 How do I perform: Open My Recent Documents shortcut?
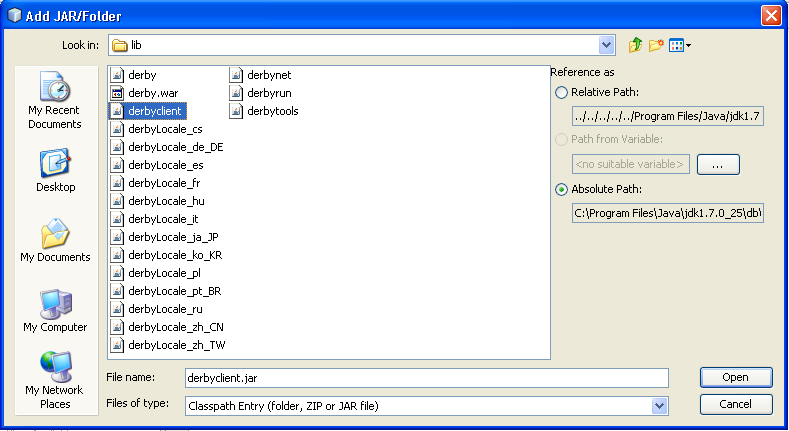55,100
